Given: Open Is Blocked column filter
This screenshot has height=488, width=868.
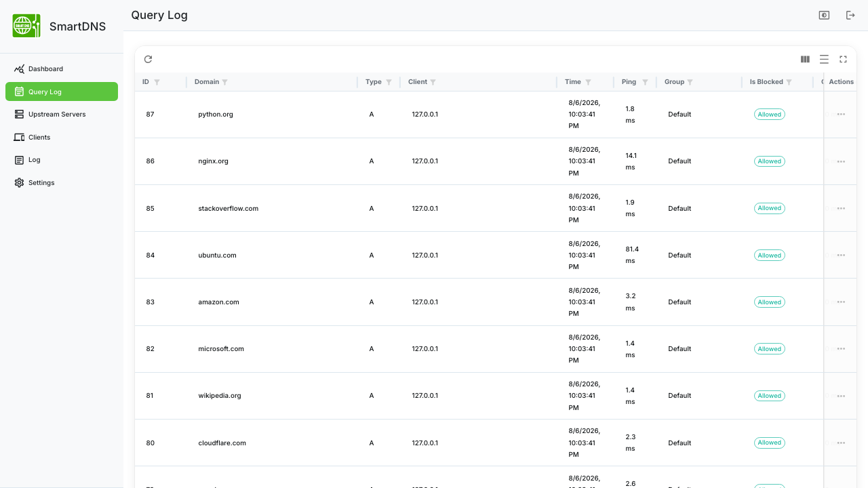Looking at the screenshot, I should (x=789, y=82).
